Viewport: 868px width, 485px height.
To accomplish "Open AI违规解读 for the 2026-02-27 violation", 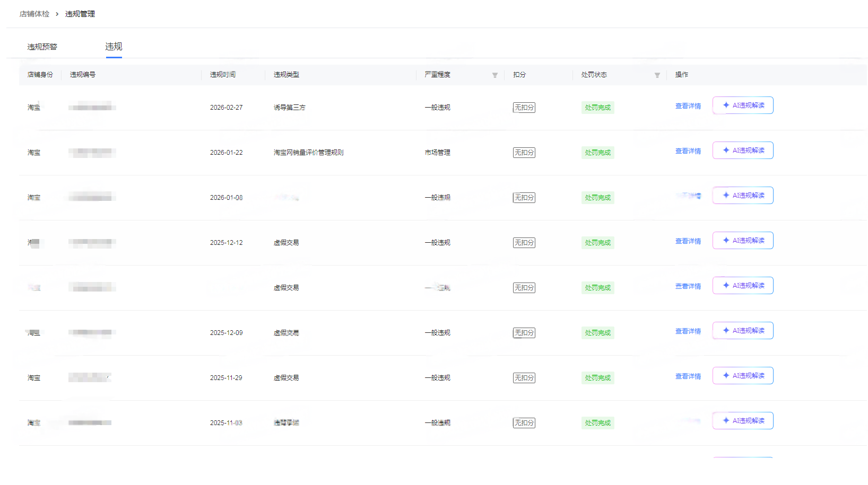I will click(x=743, y=105).
